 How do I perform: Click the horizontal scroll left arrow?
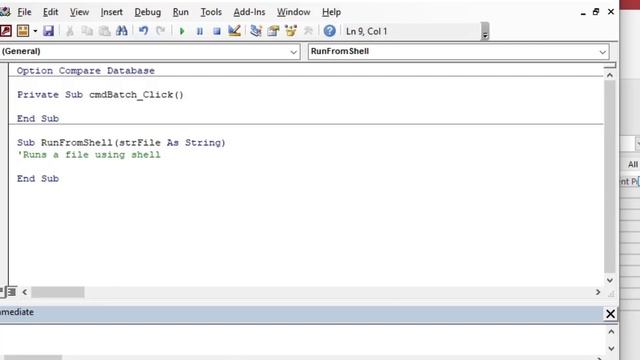click(x=24, y=292)
